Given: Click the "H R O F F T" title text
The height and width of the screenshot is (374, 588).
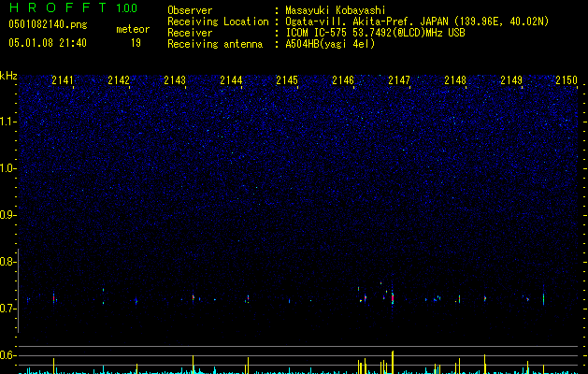Looking at the screenshot, I should 57,7.
